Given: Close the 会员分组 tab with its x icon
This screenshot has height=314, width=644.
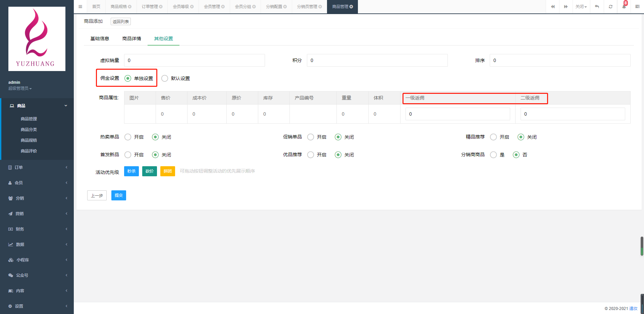Looking at the screenshot, I should click(254, 7).
